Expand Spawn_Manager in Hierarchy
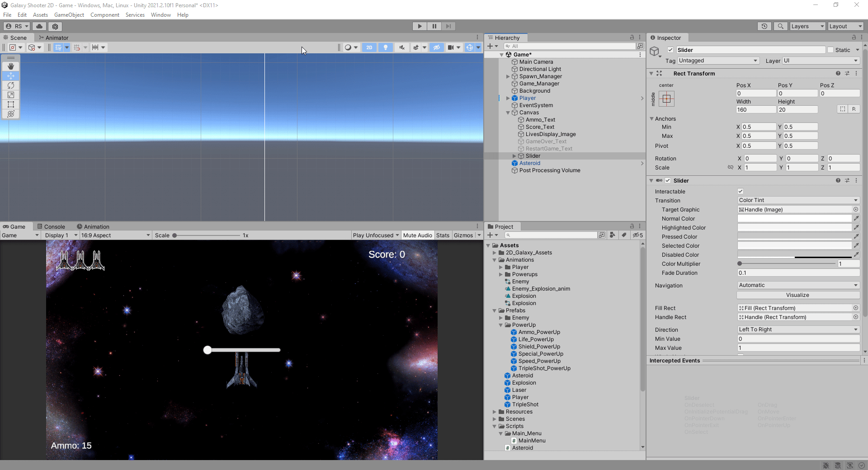 508,76
